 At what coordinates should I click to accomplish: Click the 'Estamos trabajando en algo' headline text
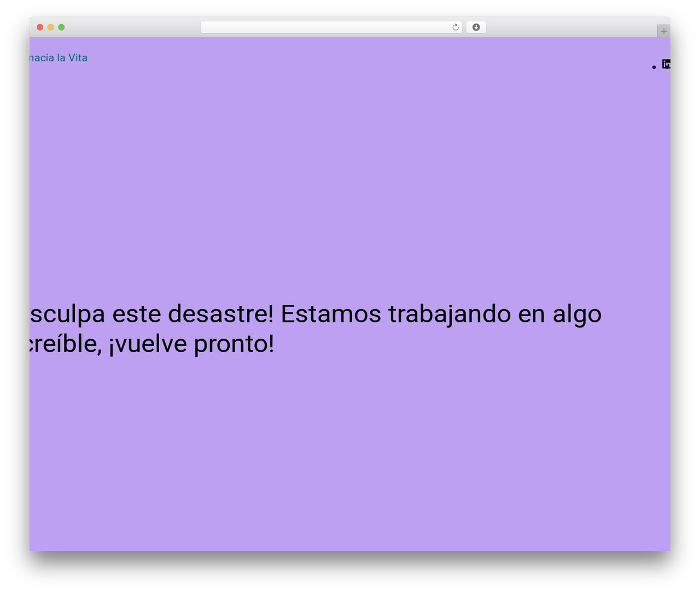point(441,314)
